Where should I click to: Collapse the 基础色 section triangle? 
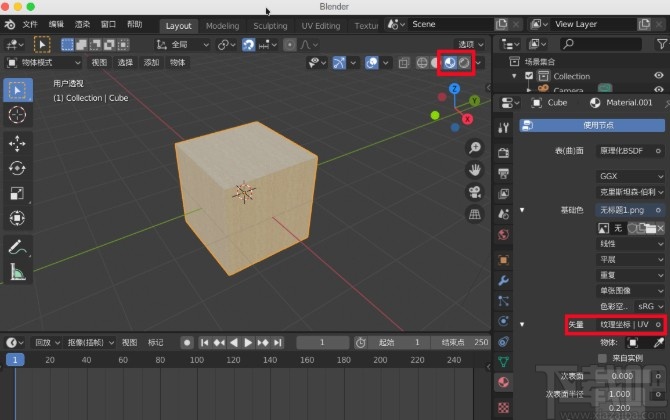[521, 211]
